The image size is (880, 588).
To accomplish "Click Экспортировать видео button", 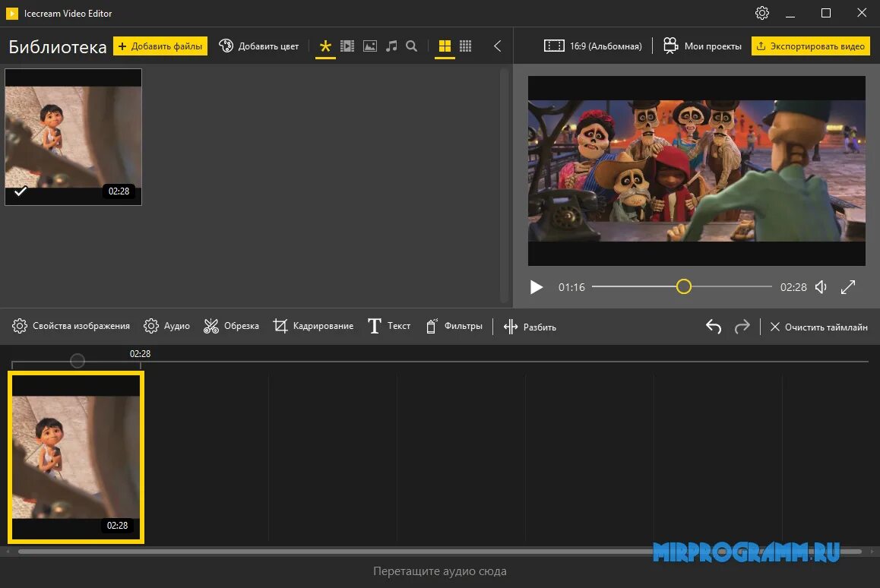I will 811,46.
